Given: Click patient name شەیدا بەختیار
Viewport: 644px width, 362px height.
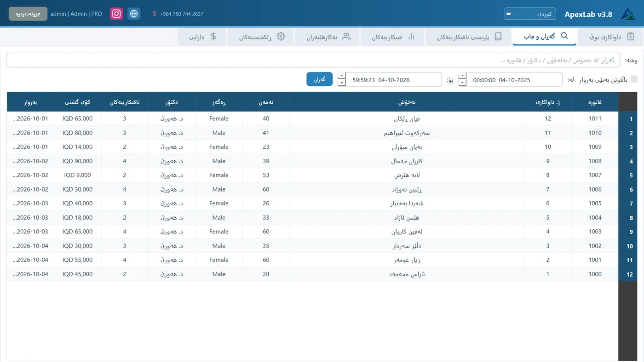Looking at the screenshot, I should point(407,204).
